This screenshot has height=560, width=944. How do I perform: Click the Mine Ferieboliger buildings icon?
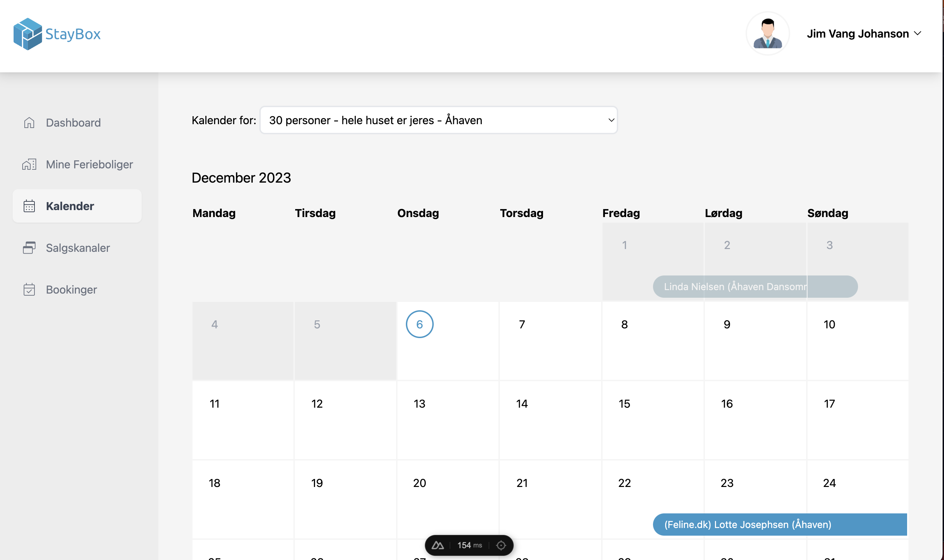pos(29,165)
